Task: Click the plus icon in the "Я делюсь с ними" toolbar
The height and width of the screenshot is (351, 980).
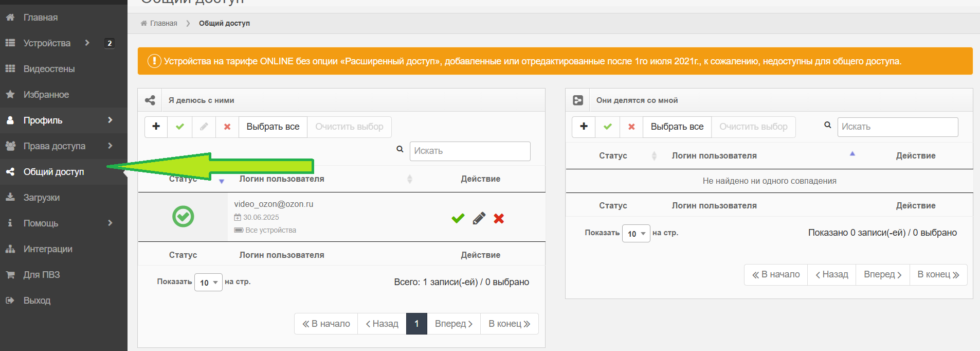Action: [156, 127]
